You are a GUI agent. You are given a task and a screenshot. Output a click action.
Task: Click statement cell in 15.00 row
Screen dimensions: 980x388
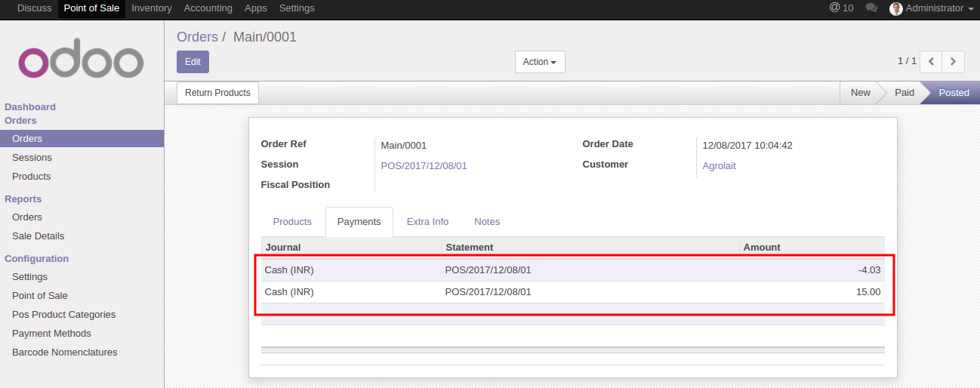pos(488,292)
